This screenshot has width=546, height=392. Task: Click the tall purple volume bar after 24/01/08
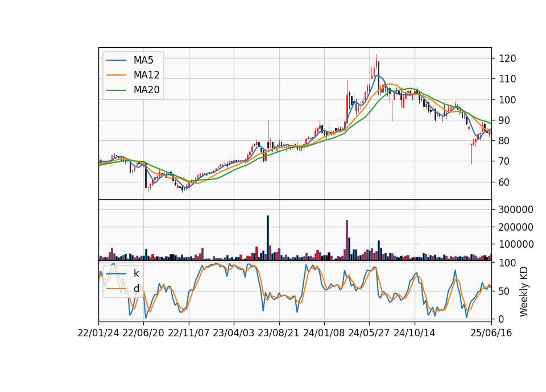(347, 240)
